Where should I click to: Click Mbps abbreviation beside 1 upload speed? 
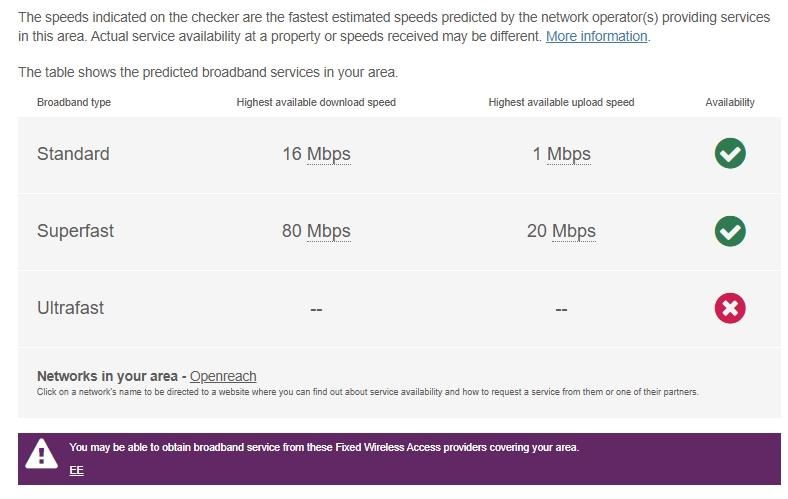tap(568, 154)
